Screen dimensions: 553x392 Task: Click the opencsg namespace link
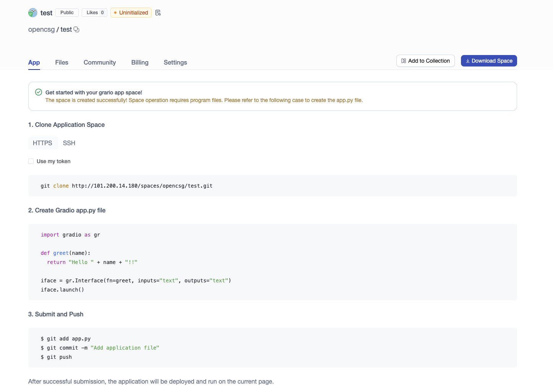(42, 29)
